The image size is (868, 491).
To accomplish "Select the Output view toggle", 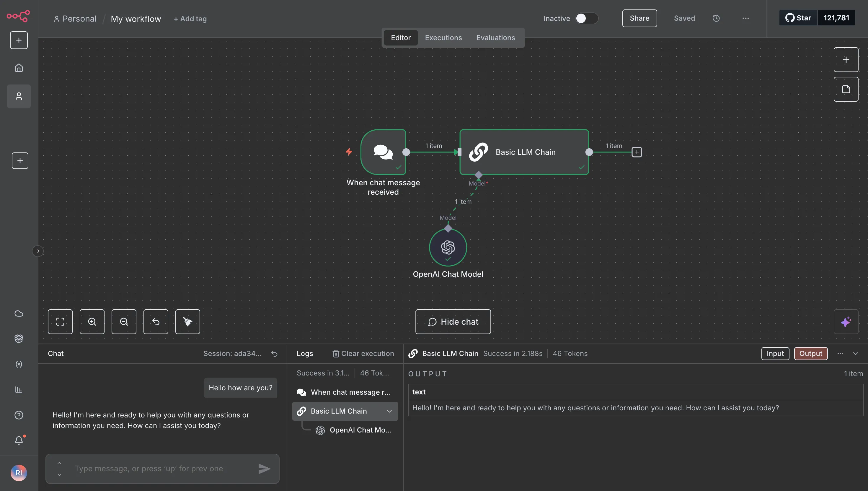I will coord(810,353).
